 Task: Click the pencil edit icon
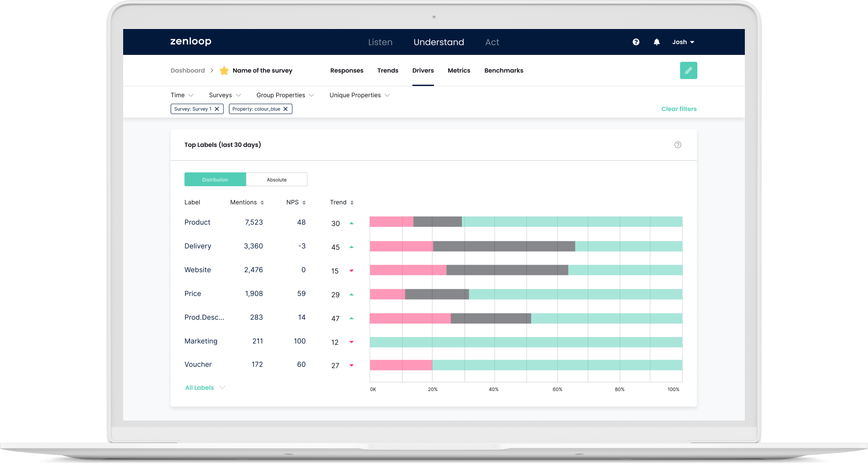pos(688,70)
